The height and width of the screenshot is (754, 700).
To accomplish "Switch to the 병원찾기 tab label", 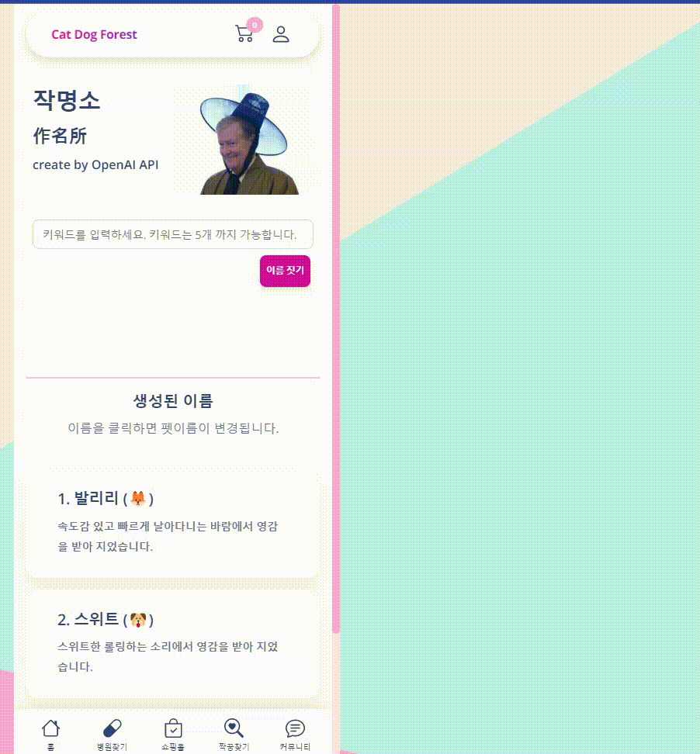I will [112, 747].
